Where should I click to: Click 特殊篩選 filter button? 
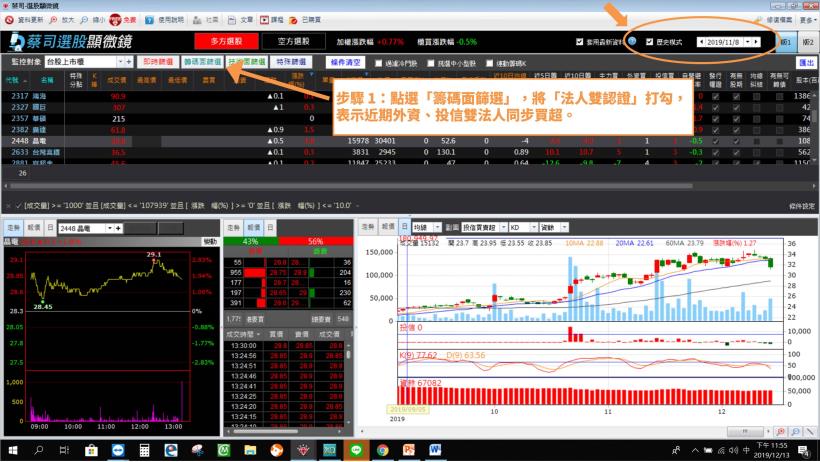pyautogui.click(x=291, y=62)
